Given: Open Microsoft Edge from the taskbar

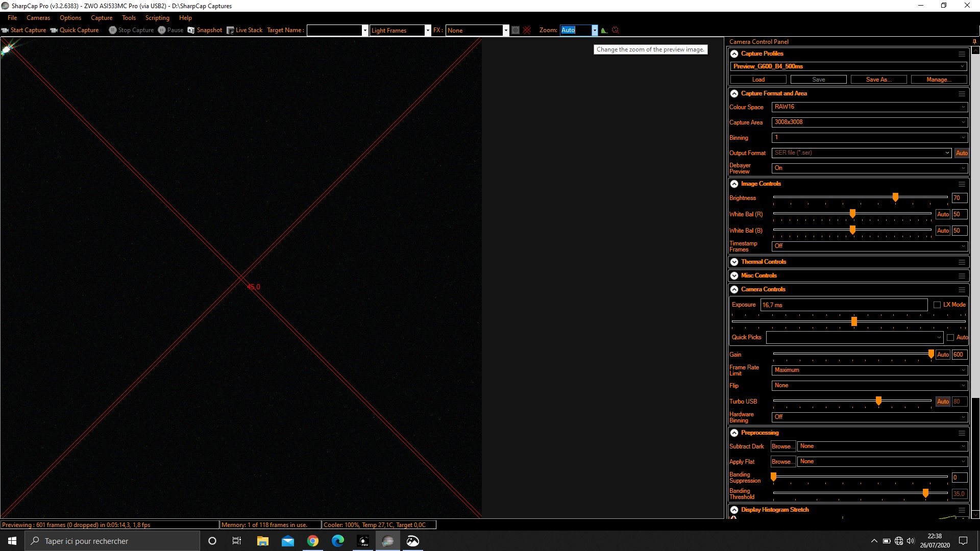Looking at the screenshot, I should point(338,541).
